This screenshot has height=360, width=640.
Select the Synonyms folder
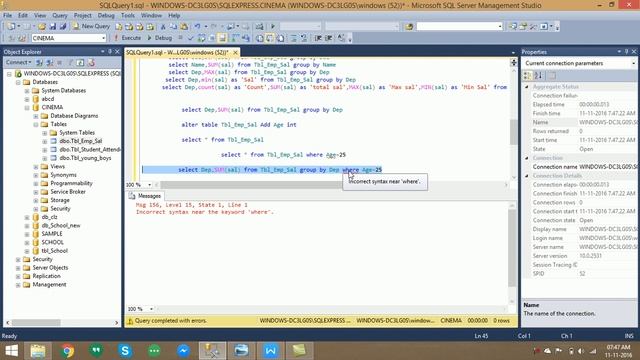(x=63, y=175)
